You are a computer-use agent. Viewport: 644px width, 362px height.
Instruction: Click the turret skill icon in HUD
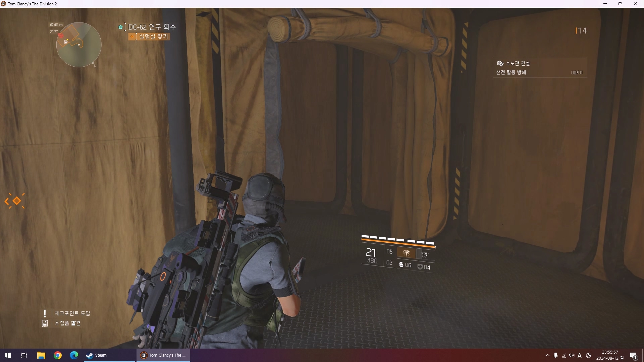point(406,253)
